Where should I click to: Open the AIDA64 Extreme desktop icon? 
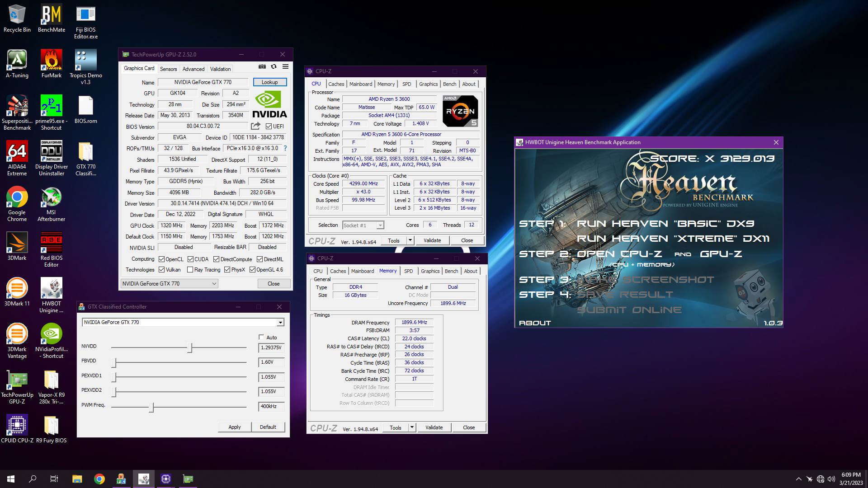[17, 158]
